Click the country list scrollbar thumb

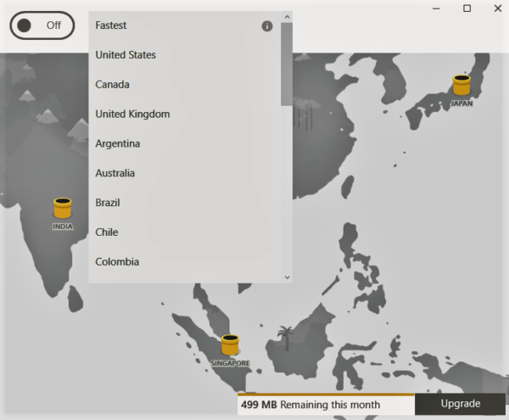pos(287,64)
